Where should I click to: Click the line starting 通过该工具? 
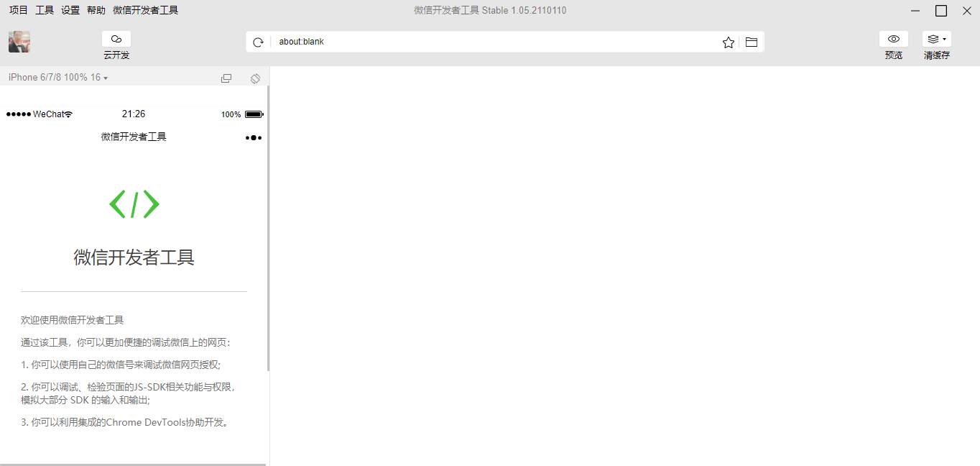126,342
